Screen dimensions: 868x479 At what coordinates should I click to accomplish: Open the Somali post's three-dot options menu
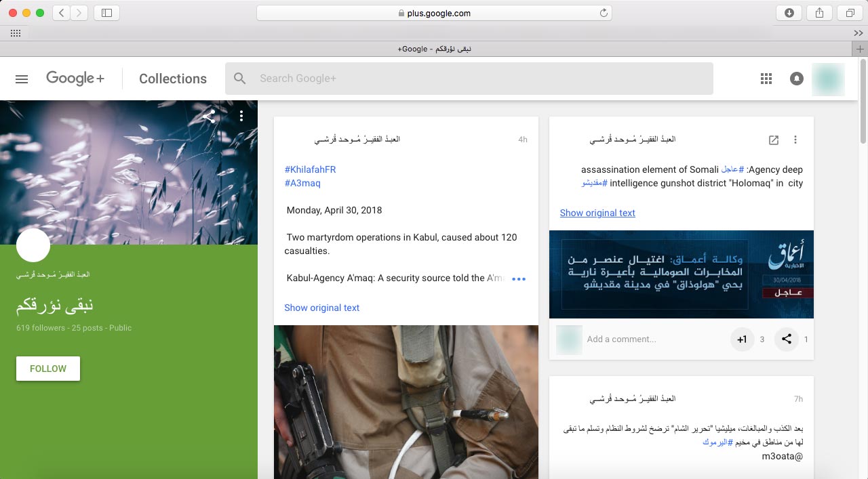tap(795, 140)
